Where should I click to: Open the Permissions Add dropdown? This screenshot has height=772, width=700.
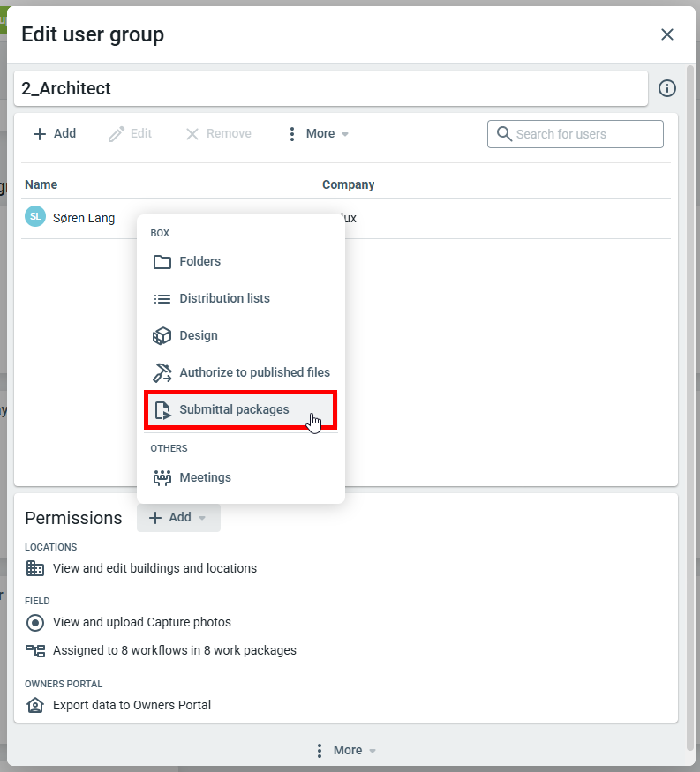pos(178,518)
